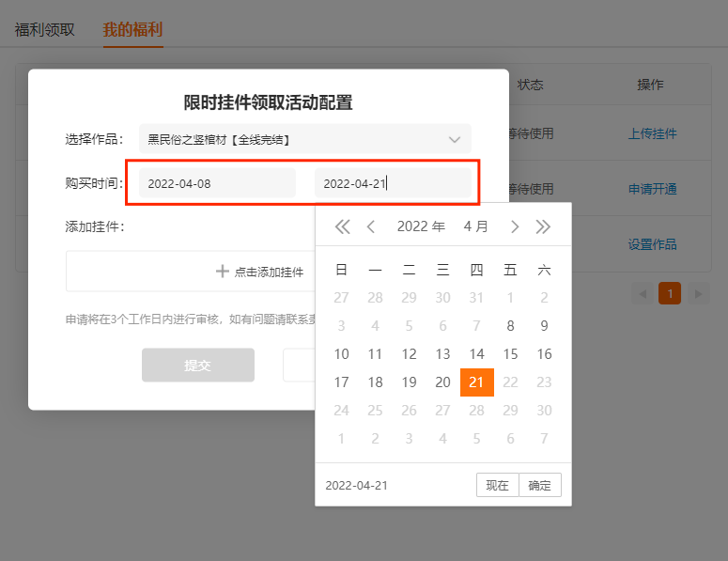Go to next month in calendar

[514, 226]
